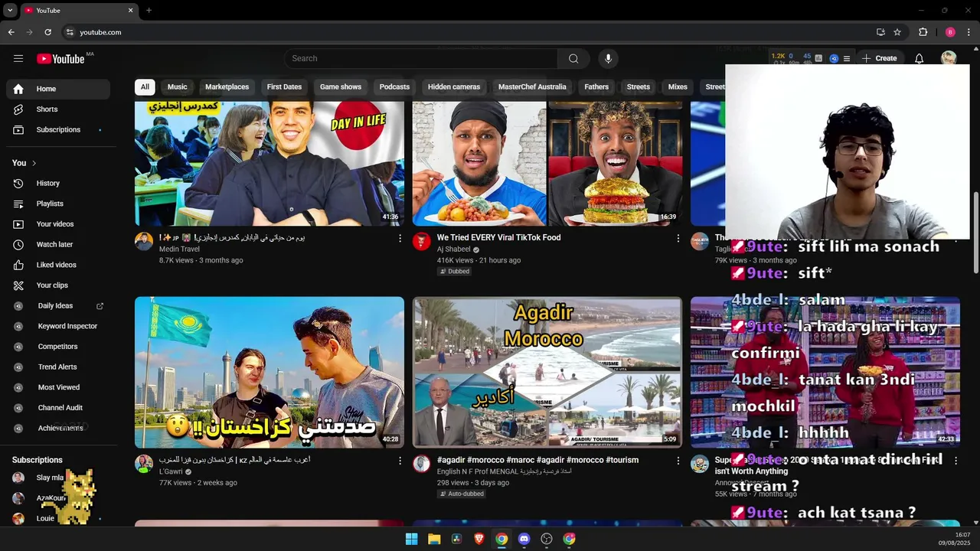Image resolution: width=980 pixels, height=551 pixels.
Task: Bookmark this page with star
Action: point(897,32)
